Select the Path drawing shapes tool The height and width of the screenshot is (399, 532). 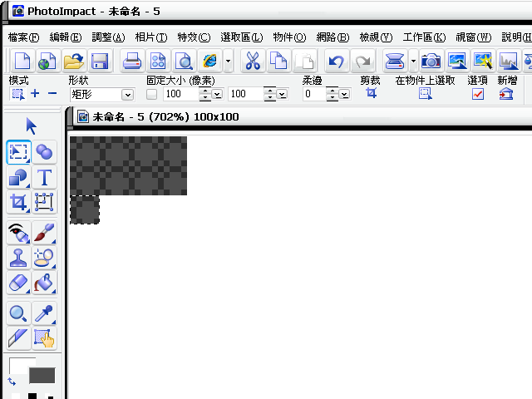18,177
